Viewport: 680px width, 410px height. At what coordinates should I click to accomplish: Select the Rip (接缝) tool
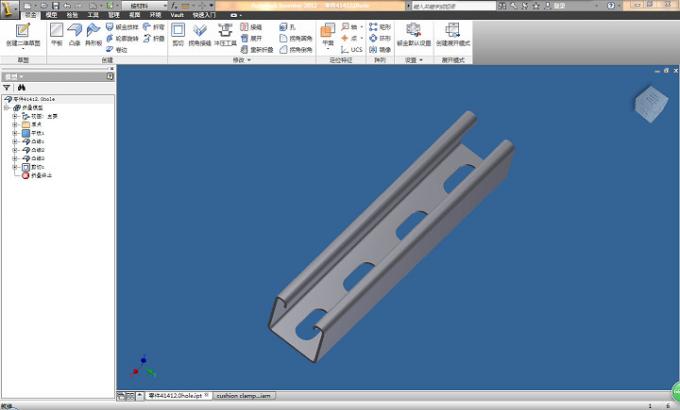[251, 27]
